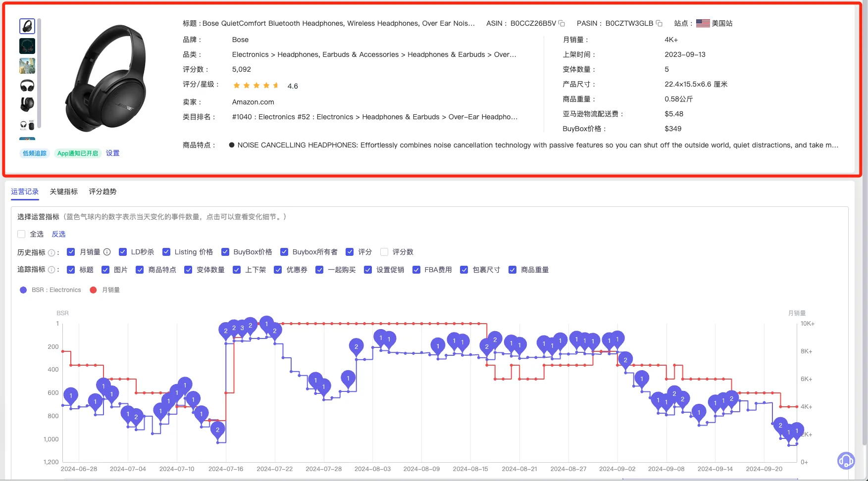Open the customer support headset chat icon
This screenshot has width=868, height=481.
pos(846,461)
